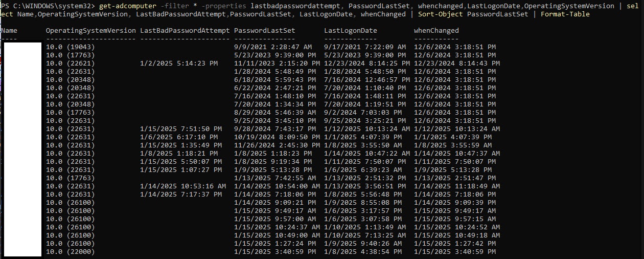The height and width of the screenshot is (259, 644).
Task: Click the 9/17/2021 7:22:09 AM logon date
Action: click(x=365, y=47)
